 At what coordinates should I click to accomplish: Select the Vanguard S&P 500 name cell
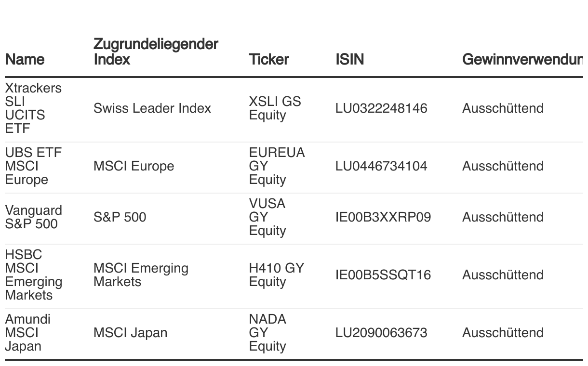tap(34, 217)
